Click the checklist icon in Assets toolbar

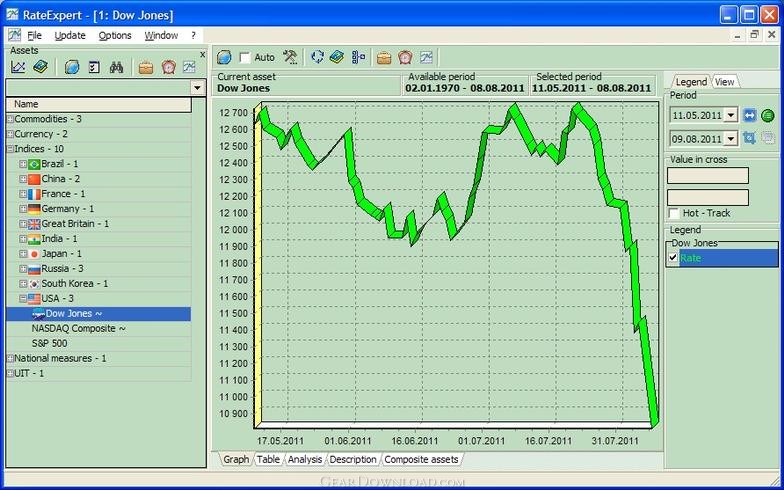pyautogui.click(x=94, y=66)
